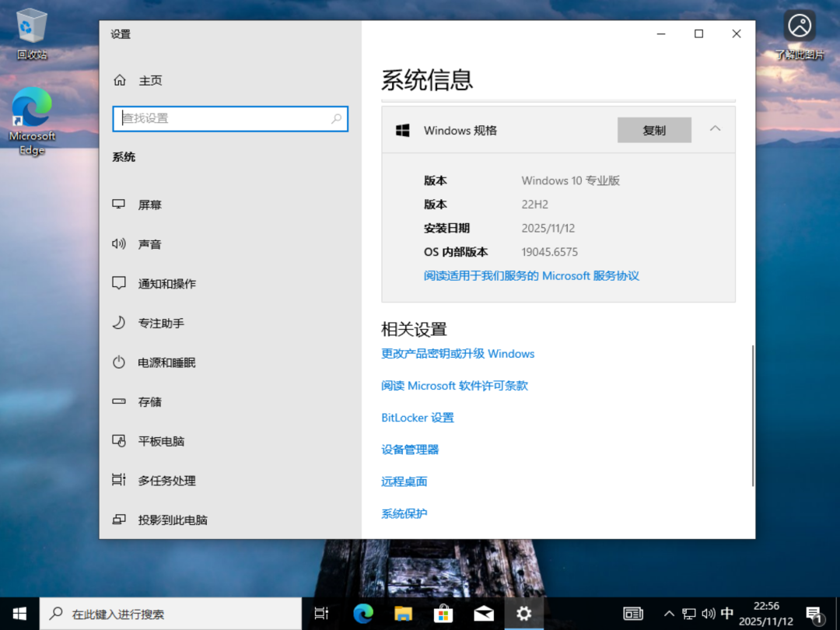Open the Sound (声音) settings
This screenshot has width=840, height=630.
click(x=149, y=244)
